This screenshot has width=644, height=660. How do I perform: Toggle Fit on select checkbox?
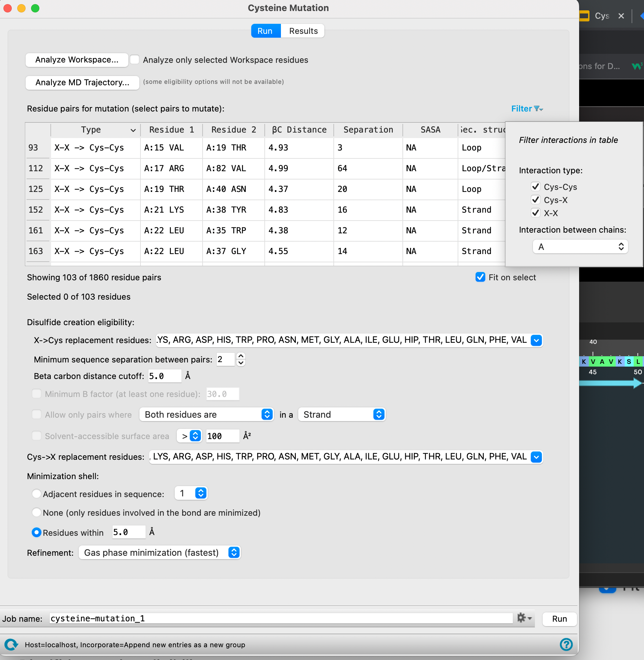pos(480,277)
